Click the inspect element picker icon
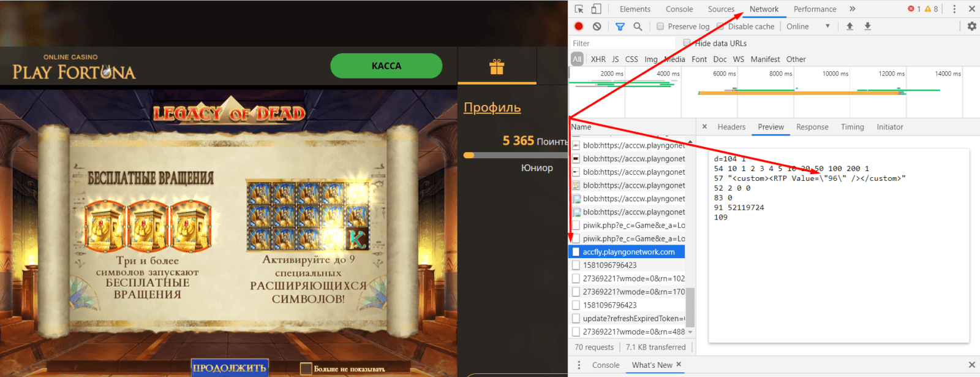The image size is (980, 377). [579, 9]
